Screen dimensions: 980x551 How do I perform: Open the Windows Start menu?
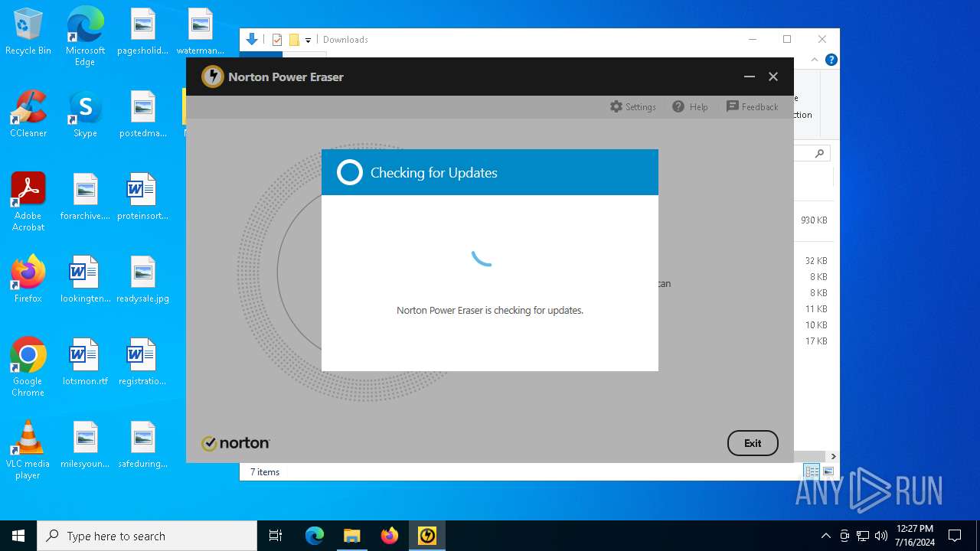coord(18,536)
